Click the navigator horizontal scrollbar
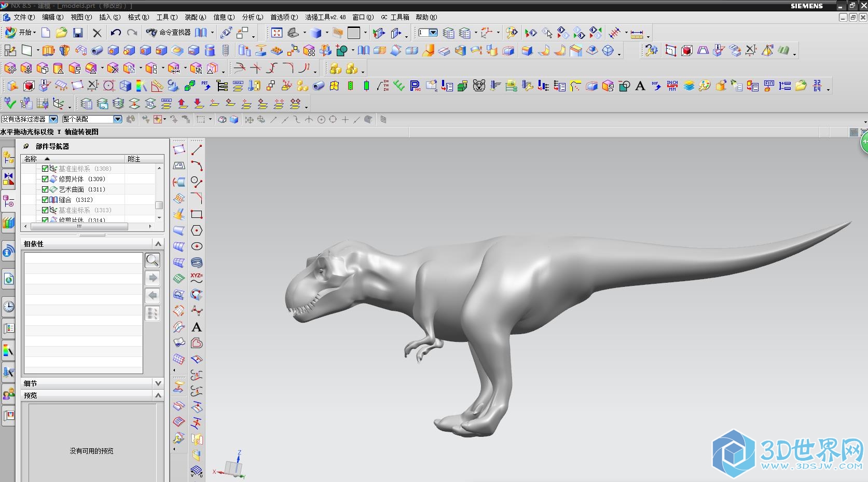868x482 pixels. pos(79,226)
